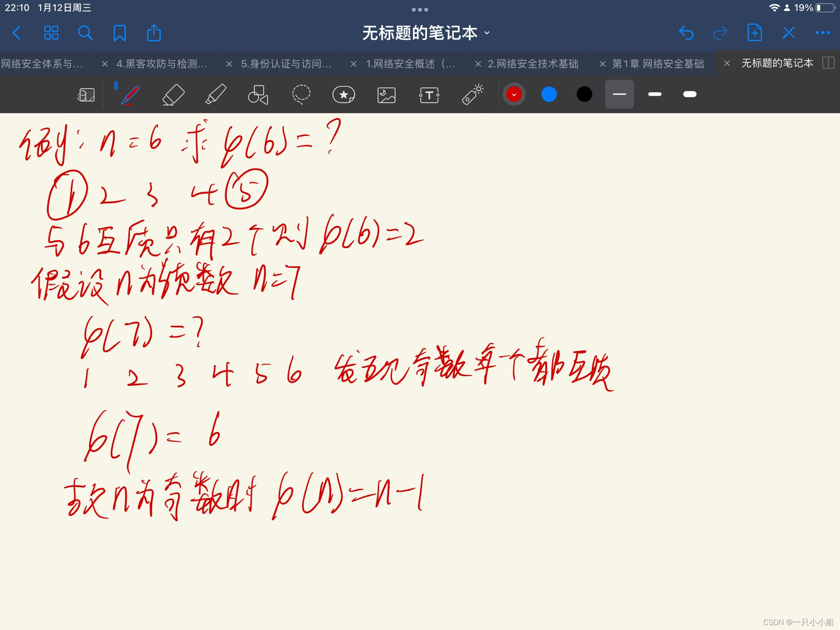Viewport: 840px width, 630px height.
Task: Activate the Laser pointer tool
Action: click(x=472, y=95)
